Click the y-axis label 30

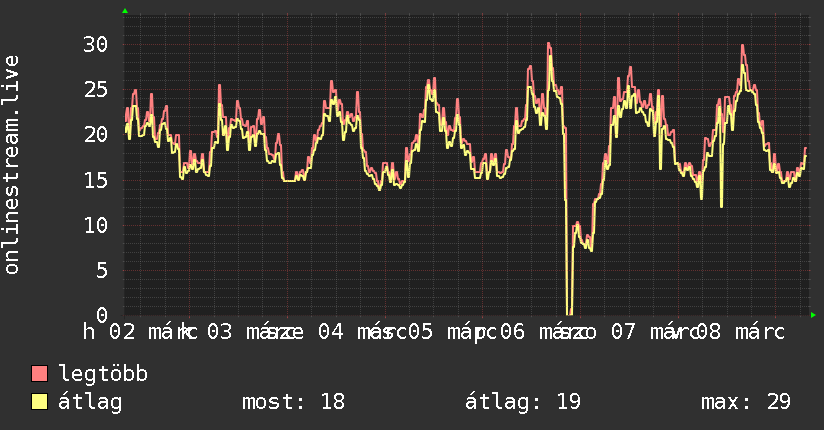point(96,45)
